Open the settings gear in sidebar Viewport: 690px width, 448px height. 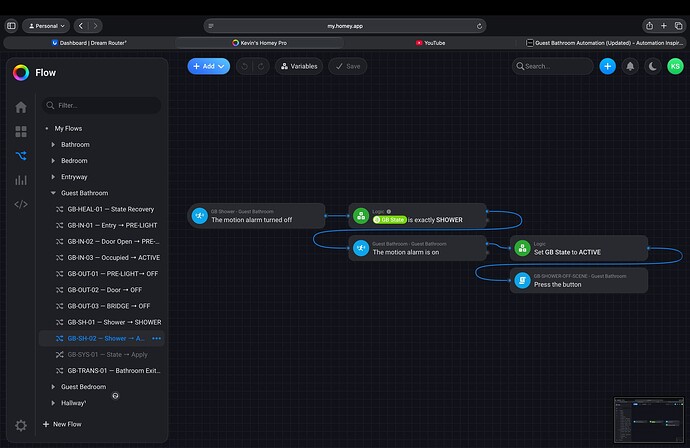[x=21, y=425]
